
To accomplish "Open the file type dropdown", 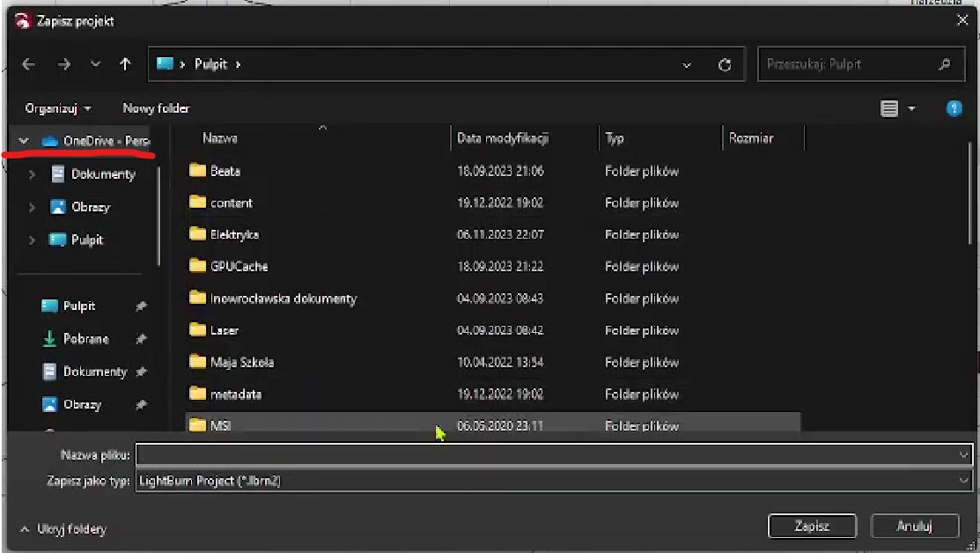I will pos(963,481).
